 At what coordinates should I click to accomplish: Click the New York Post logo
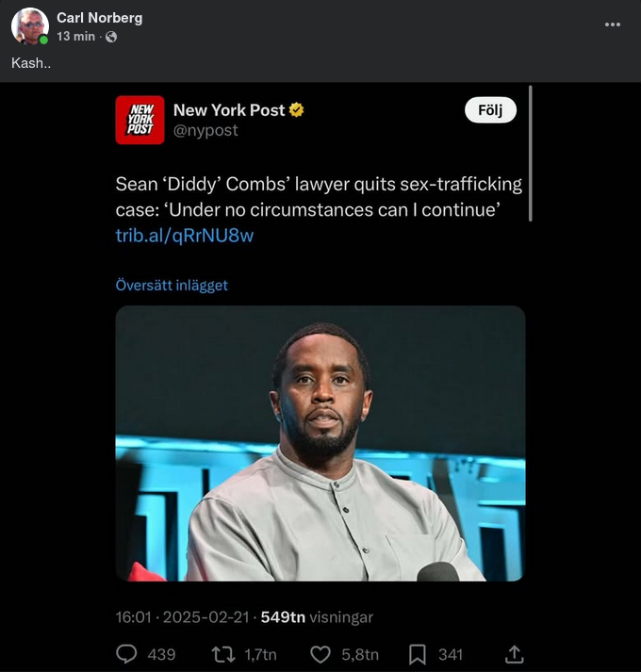pyautogui.click(x=140, y=120)
